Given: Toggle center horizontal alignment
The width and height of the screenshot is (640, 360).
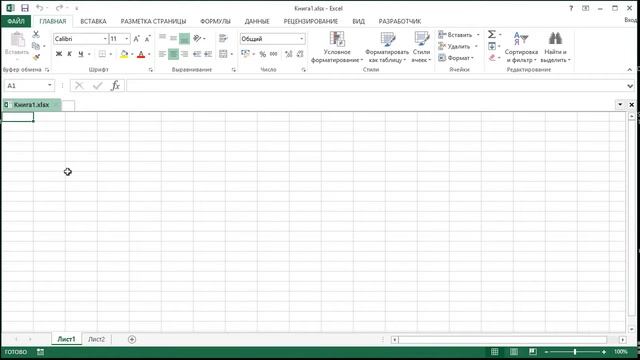Looking at the screenshot, I should click(x=173, y=54).
